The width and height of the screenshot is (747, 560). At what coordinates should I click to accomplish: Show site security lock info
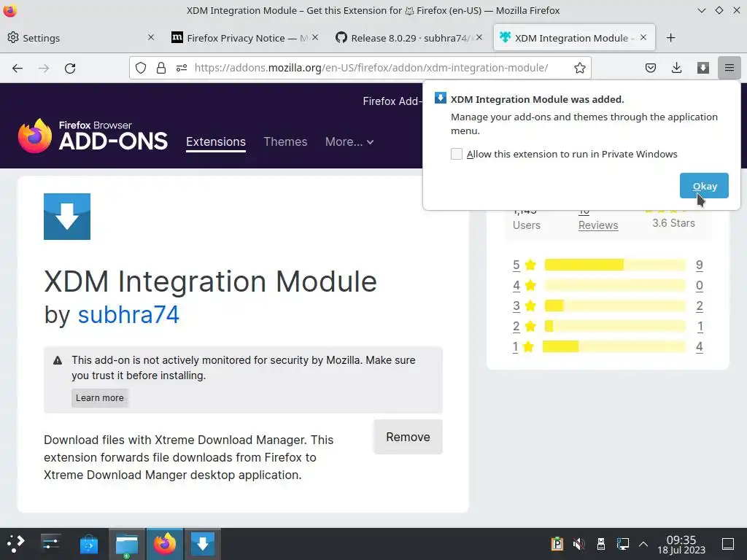click(161, 68)
